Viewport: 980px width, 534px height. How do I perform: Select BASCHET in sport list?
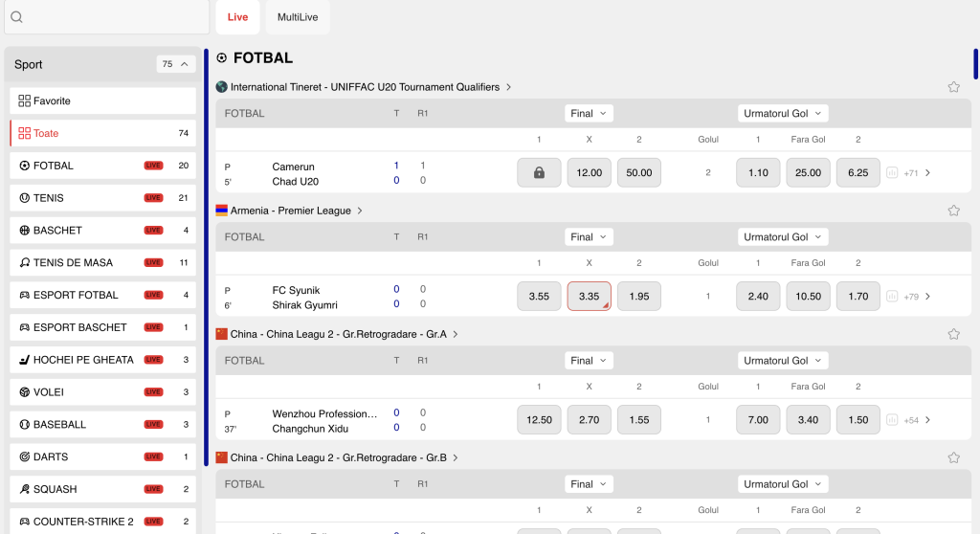103,230
